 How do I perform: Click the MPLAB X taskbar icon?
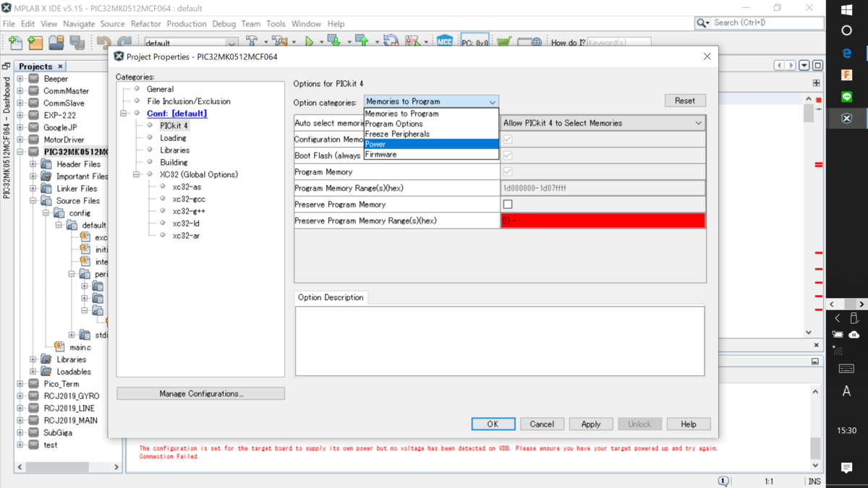coord(847,118)
